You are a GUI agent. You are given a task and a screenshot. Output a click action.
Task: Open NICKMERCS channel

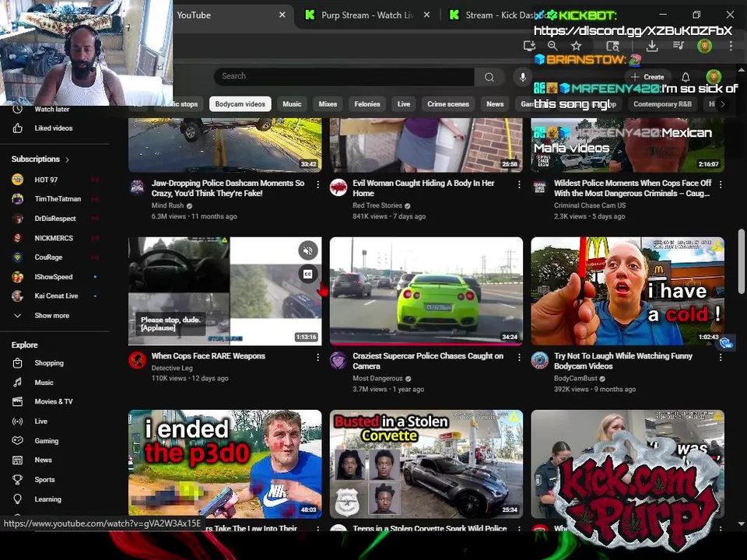[54, 238]
